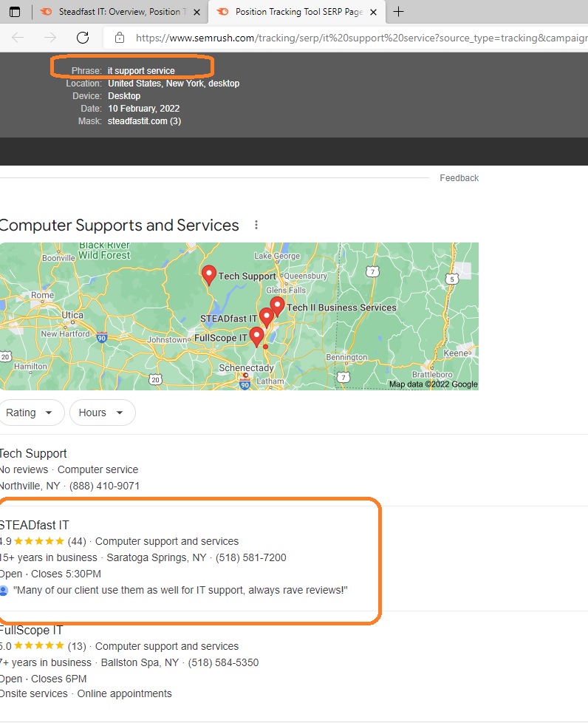Click the Tech Support map pin
This screenshot has height=723, width=588.
pos(209,275)
